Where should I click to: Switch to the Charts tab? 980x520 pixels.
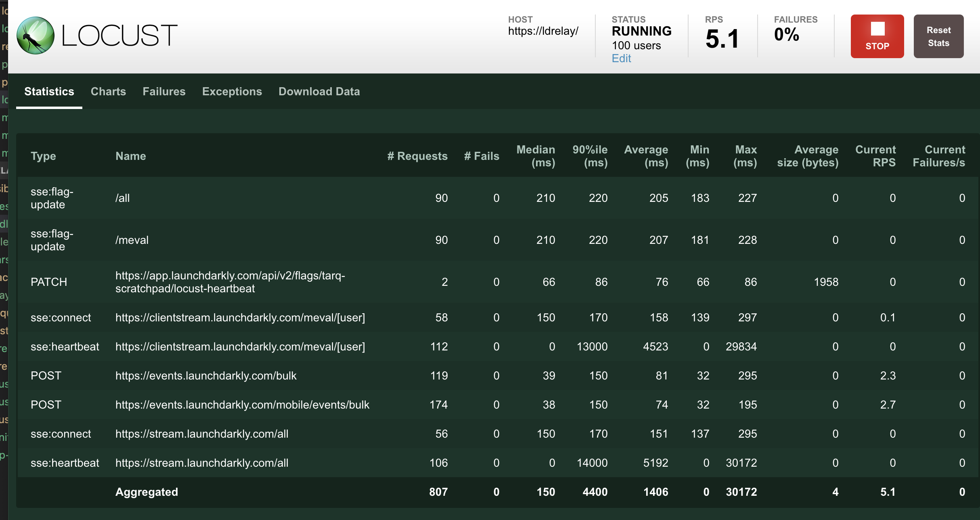[x=108, y=92]
